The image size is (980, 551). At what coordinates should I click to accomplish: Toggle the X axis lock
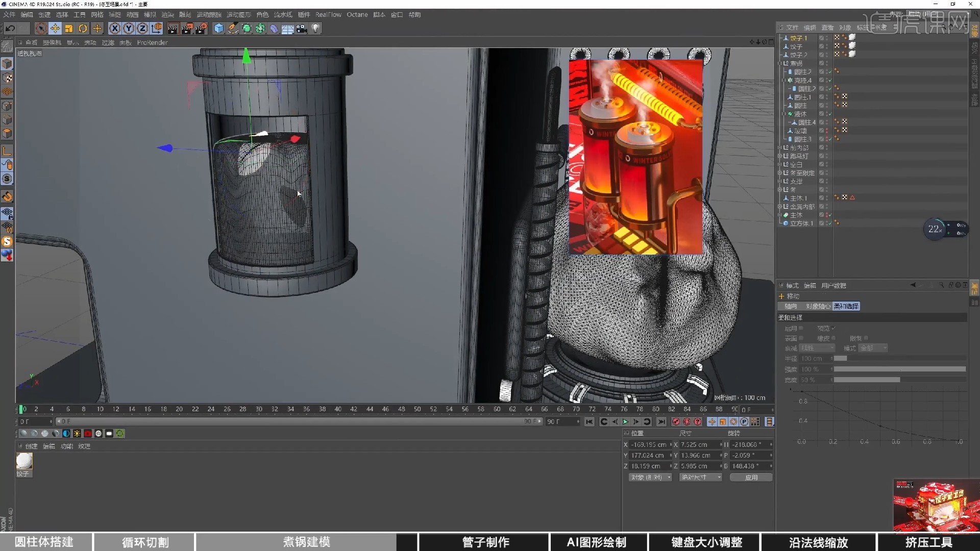[115, 29]
